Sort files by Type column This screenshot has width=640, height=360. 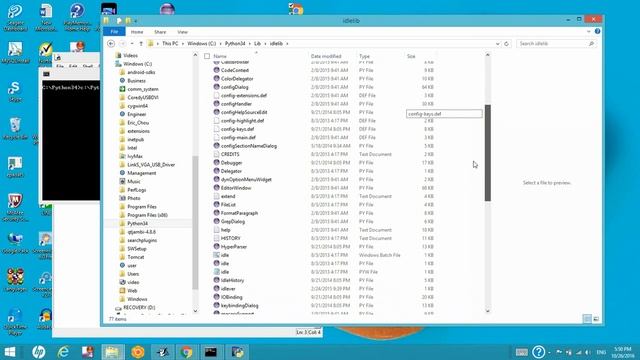click(364, 56)
